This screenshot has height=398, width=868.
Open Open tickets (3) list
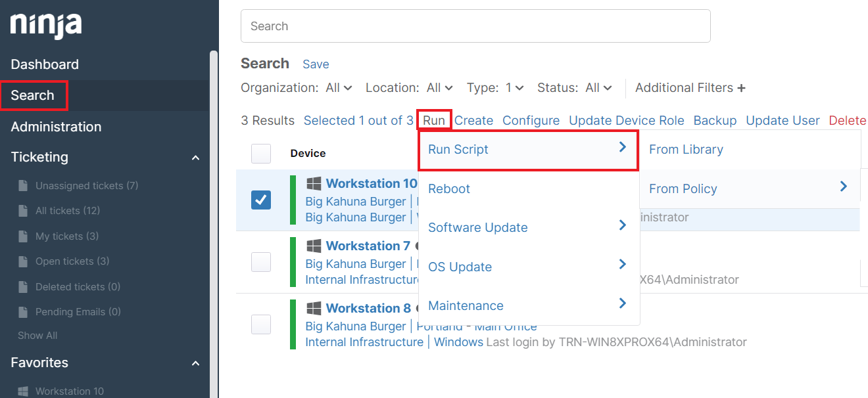pos(72,261)
